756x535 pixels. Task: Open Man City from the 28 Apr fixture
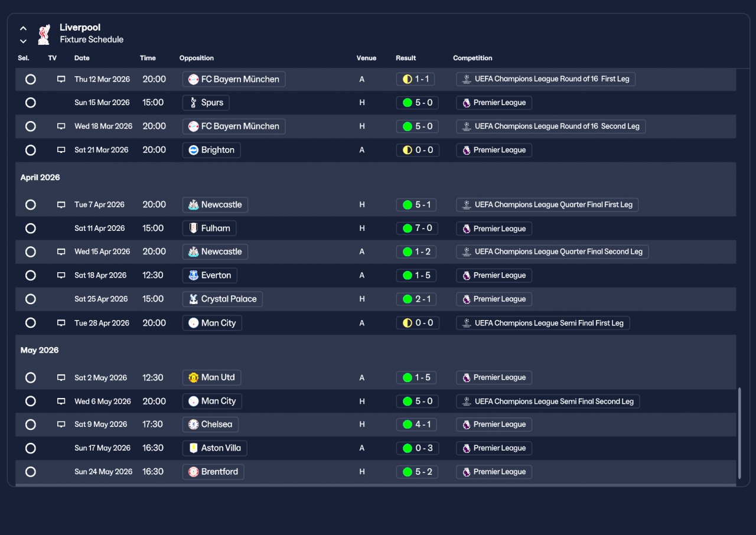pyautogui.click(x=212, y=323)
